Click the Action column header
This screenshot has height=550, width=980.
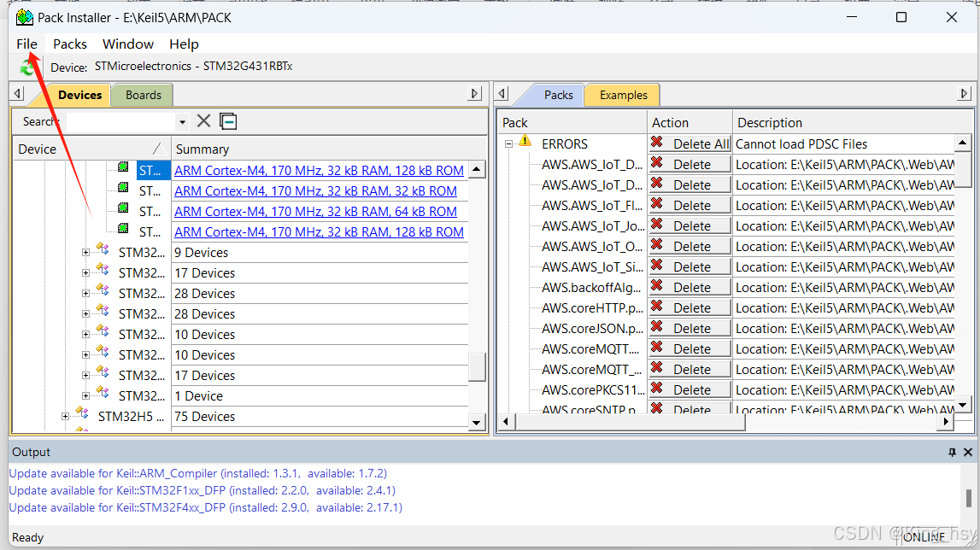(690, 122)
